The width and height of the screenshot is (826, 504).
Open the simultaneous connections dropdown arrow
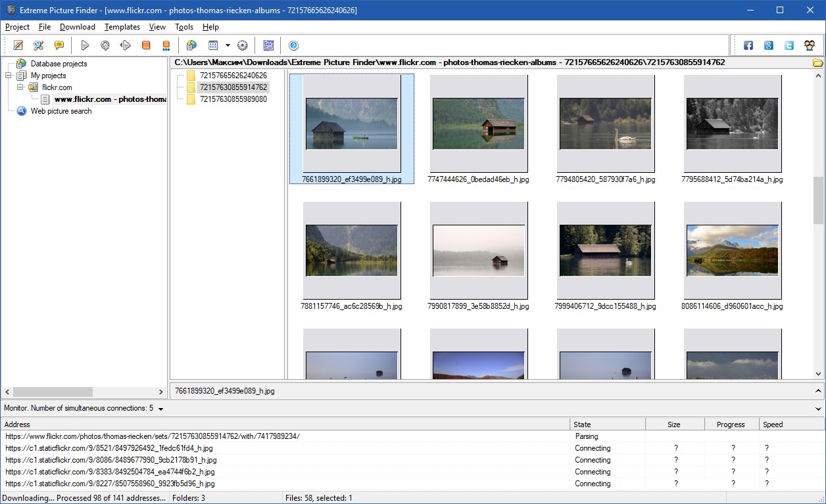(x=160, y=409)
